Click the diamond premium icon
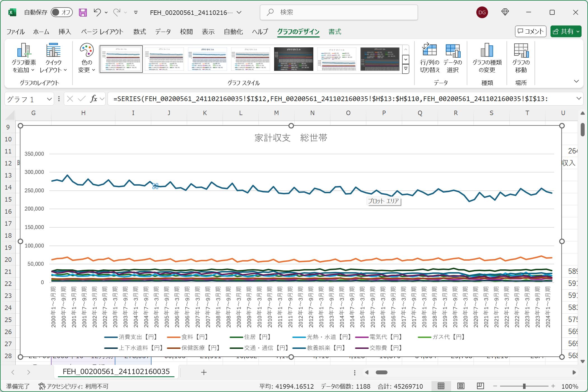The width and height of the screenshot is (588, 392). (505, 12)
